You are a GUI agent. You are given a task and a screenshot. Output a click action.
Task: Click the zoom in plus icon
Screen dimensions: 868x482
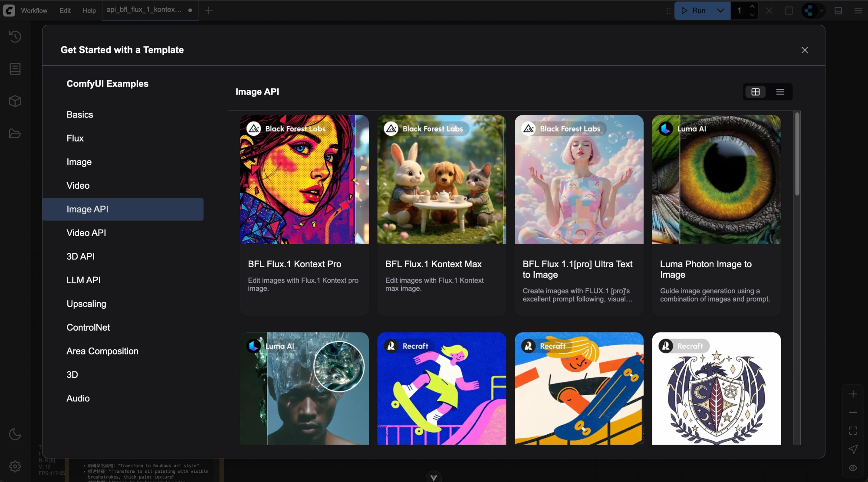[x=853, y=394]
